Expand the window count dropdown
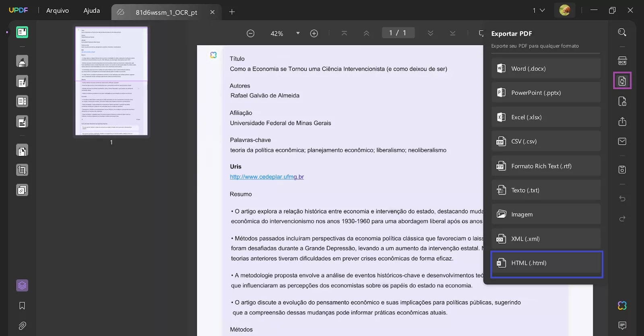The height and width of the screenshot is (336, 644). (x=539, y=10)
